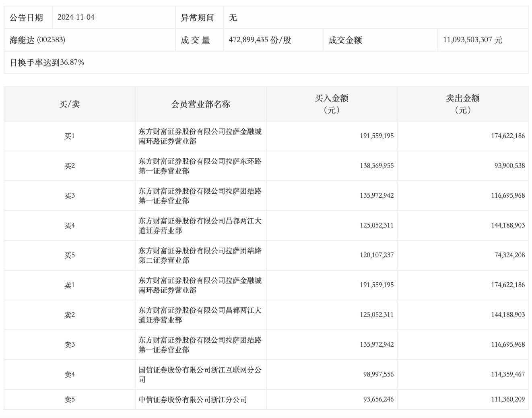Image resolution: width=532 pixels, height=418 pixels.
Task: Click the 成交金额 label cell
Action: 380,40
